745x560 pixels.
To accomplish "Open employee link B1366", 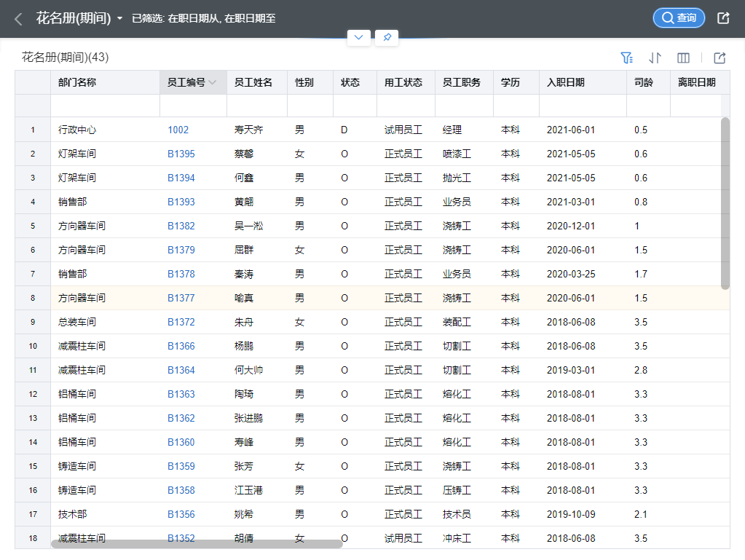I will pos(181,346).
